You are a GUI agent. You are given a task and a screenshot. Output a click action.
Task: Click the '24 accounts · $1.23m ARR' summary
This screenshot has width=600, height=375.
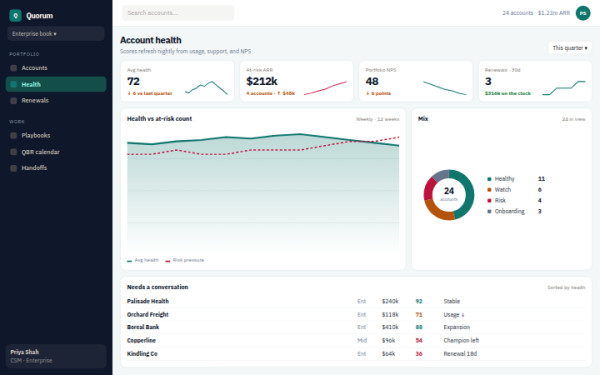(536, 13)
